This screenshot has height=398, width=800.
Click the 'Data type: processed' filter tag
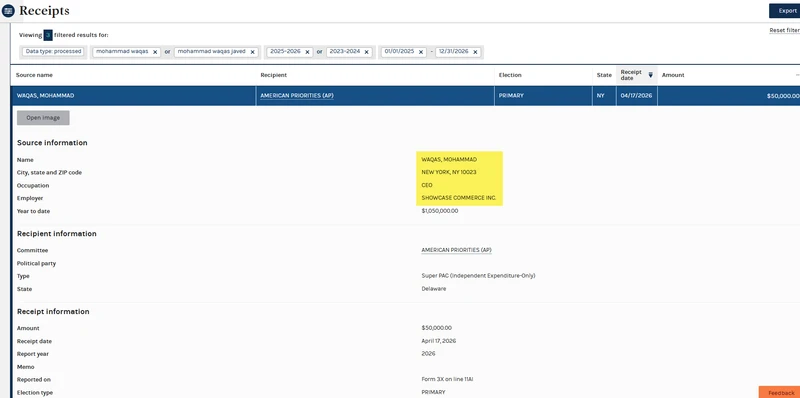[54, 52]
